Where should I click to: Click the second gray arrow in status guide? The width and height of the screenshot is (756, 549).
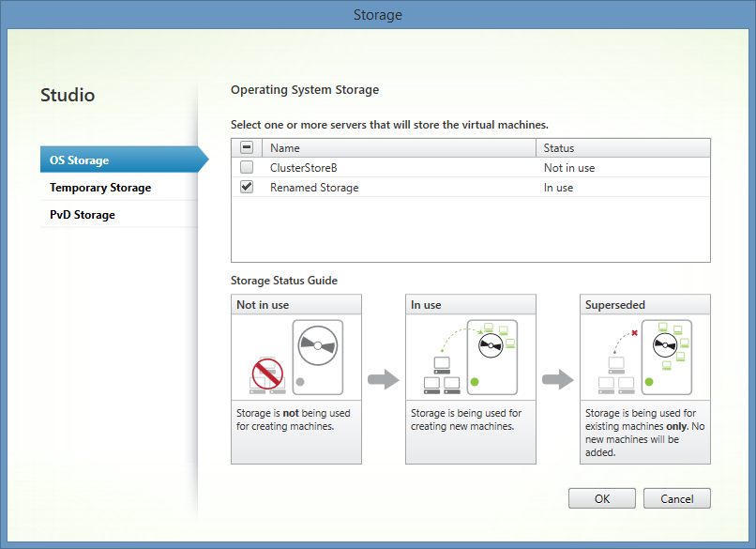(558, 379)
